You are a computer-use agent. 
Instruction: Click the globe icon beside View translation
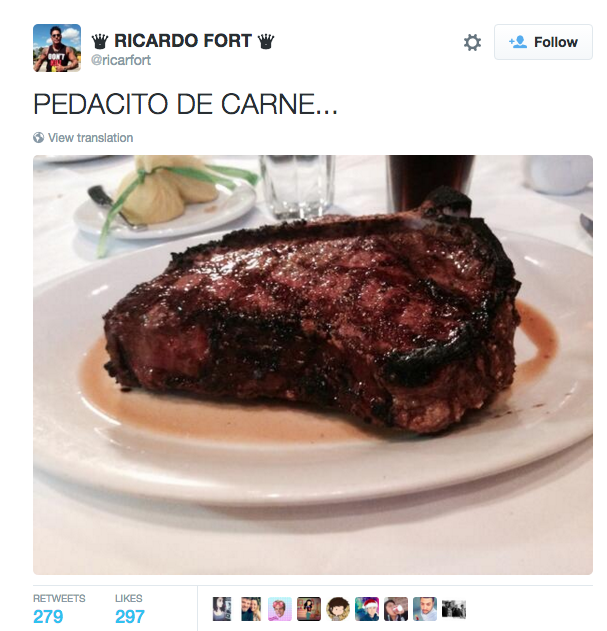[x=39, y=138]
